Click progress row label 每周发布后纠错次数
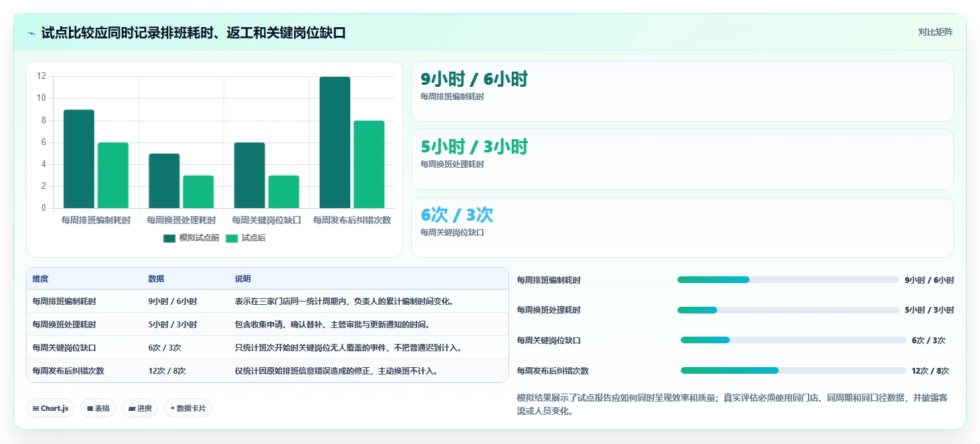980x444 pixels. (553, 371)
